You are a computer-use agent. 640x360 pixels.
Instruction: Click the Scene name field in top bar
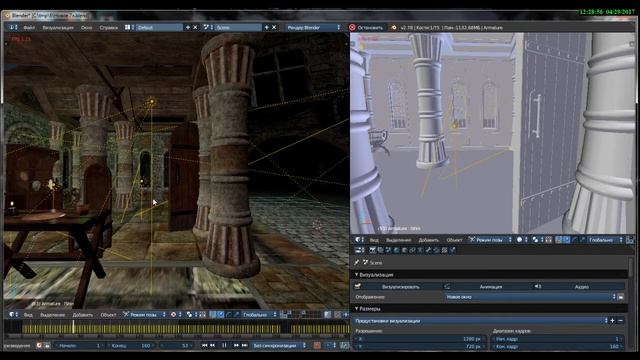238,27
